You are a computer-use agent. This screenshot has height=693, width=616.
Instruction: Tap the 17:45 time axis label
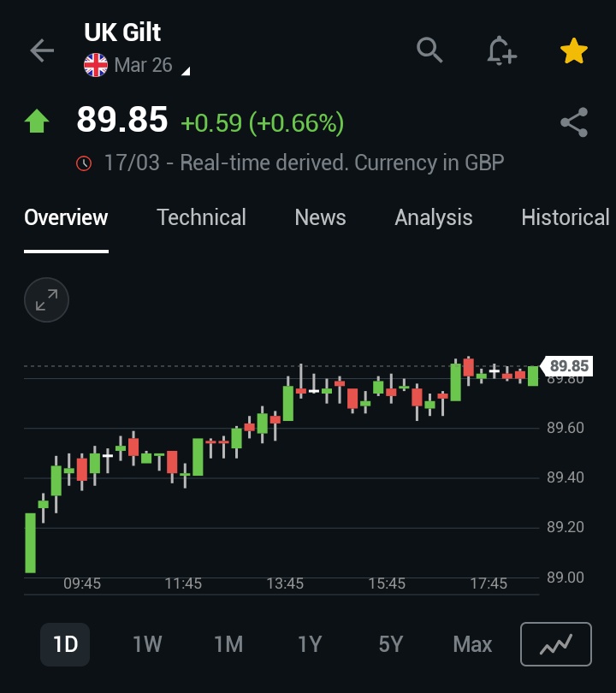489,583
